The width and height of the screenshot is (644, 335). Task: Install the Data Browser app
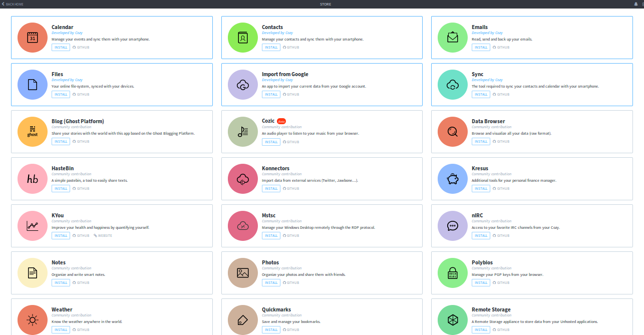(x=481, y=142)
